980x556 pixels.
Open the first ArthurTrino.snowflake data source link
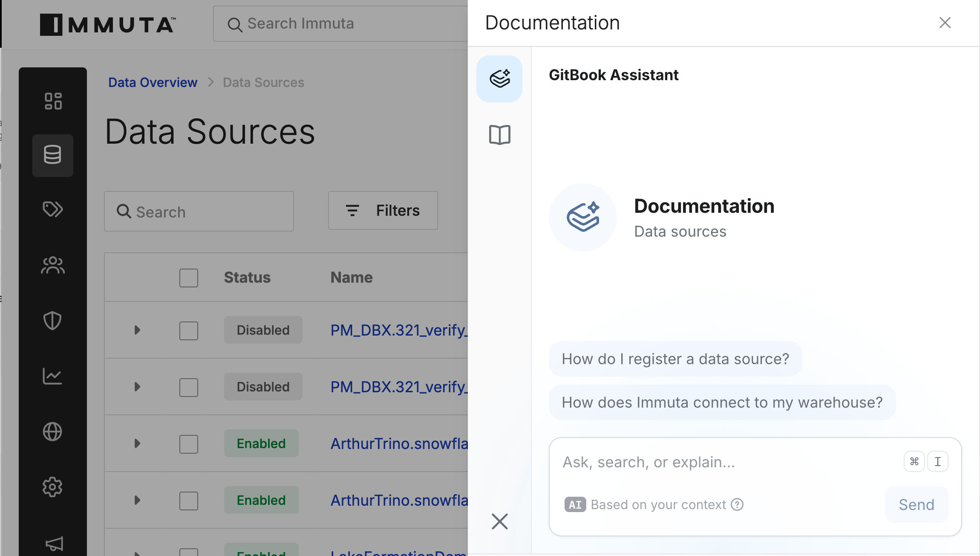[x=399, y=443]
